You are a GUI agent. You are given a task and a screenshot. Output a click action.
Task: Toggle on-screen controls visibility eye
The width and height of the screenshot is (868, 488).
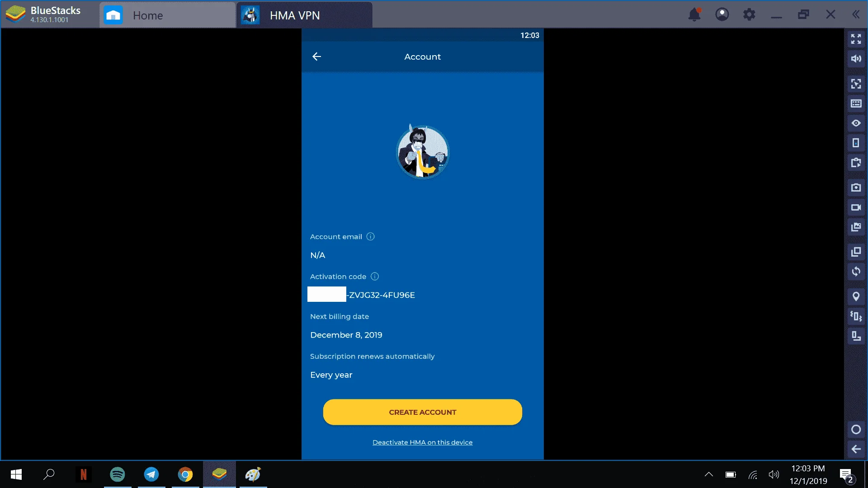click(x=856, y=123)
